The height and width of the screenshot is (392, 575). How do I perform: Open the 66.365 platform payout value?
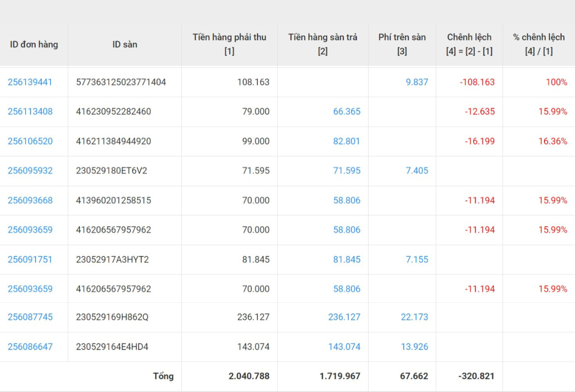coord(346,112)
